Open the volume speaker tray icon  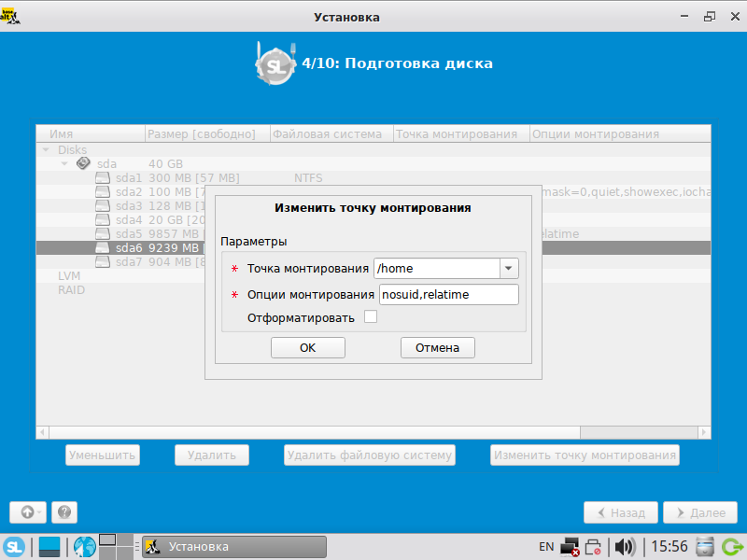click(x=625, y=547)
